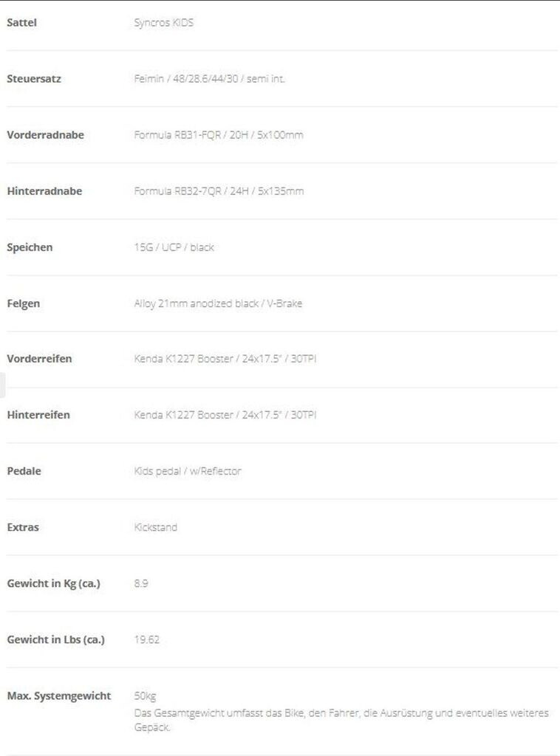Click the 15G / UCP / black value
The image size is (560, 756).
pyautogui.click(x=174, y=247)
